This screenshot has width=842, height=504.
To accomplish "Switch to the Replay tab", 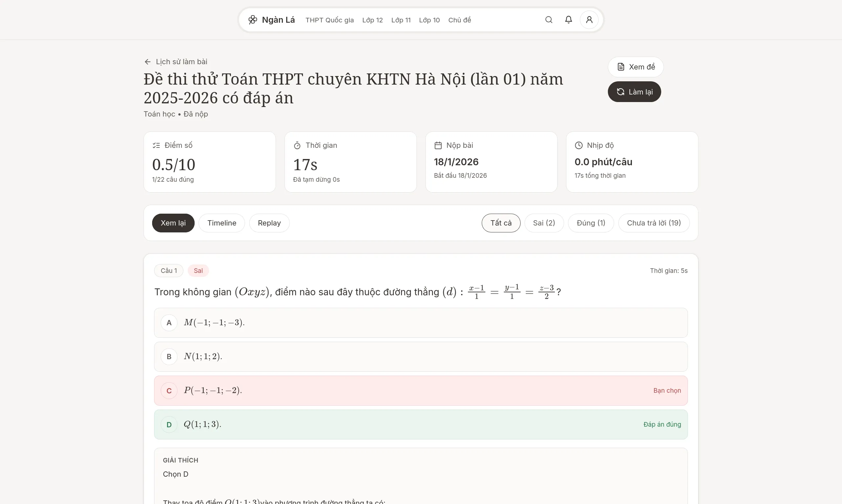I will (x=269, y=223).
